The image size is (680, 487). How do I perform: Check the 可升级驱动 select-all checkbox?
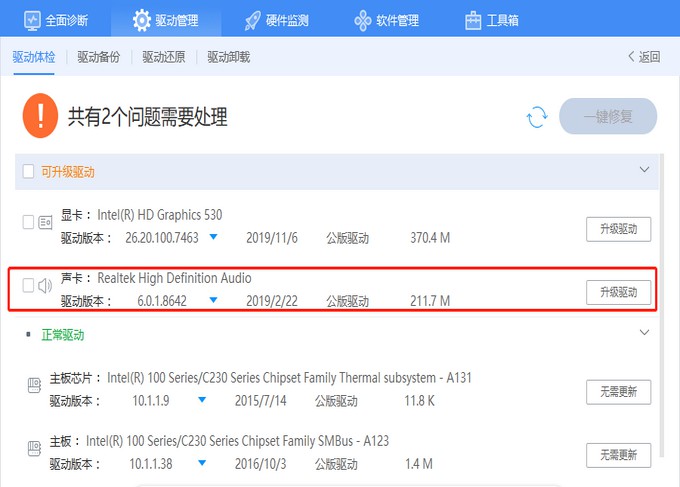(28, 171)
